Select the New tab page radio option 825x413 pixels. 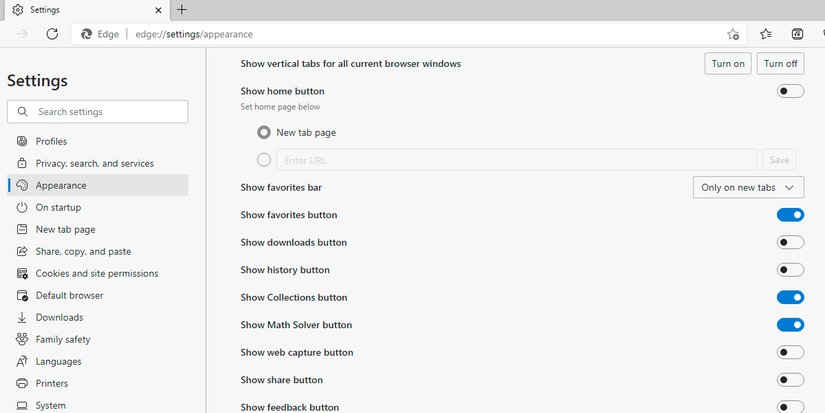(264, 132)
